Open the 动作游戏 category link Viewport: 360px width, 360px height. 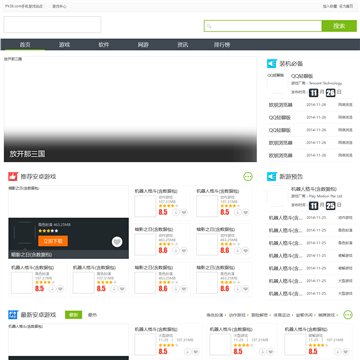pos(237,315)
